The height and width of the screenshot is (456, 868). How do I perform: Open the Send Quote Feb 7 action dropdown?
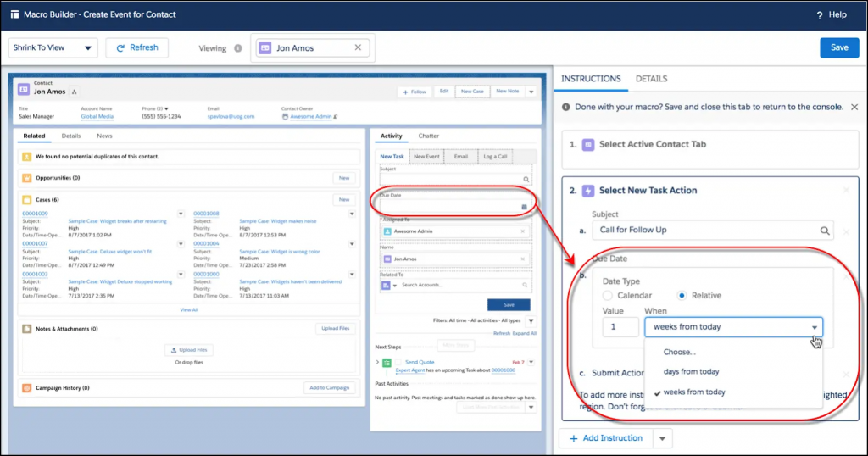pos(531,362)
